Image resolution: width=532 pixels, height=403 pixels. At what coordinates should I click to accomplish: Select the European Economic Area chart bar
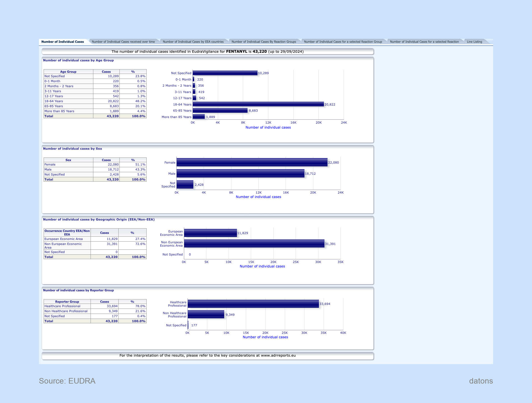[x=210, y=233]
